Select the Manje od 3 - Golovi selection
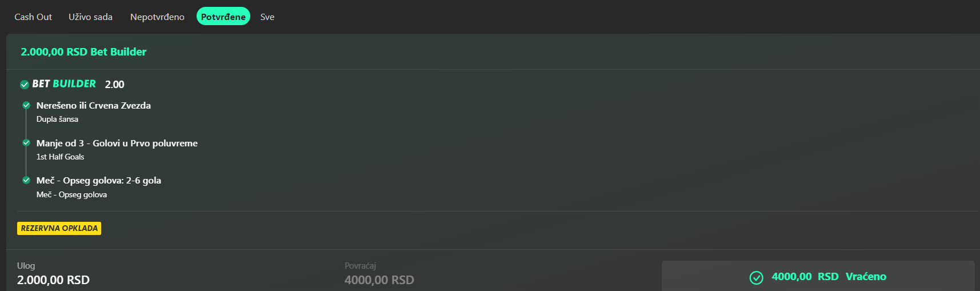 pos(117,143)
